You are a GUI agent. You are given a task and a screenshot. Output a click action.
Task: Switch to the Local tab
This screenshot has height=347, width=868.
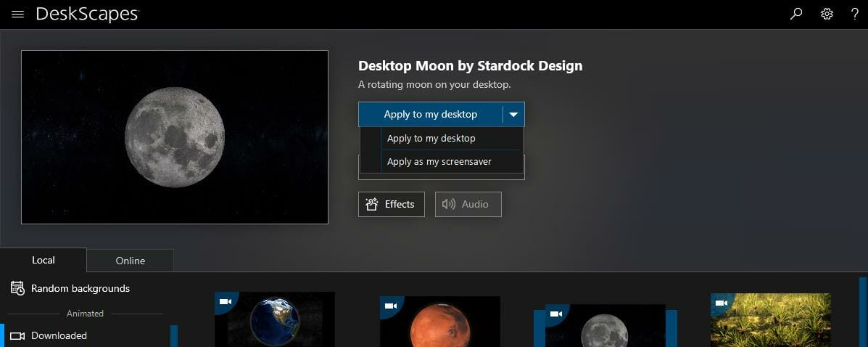click(x=44, y=260)
